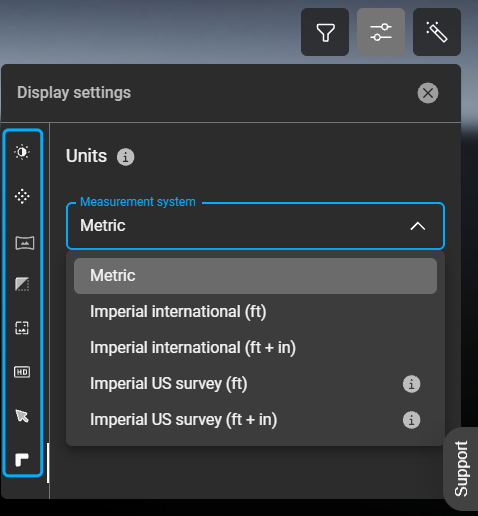Select Imperial international (ft + in)
The height and width of the screenshot is (516, 478).
255,348
